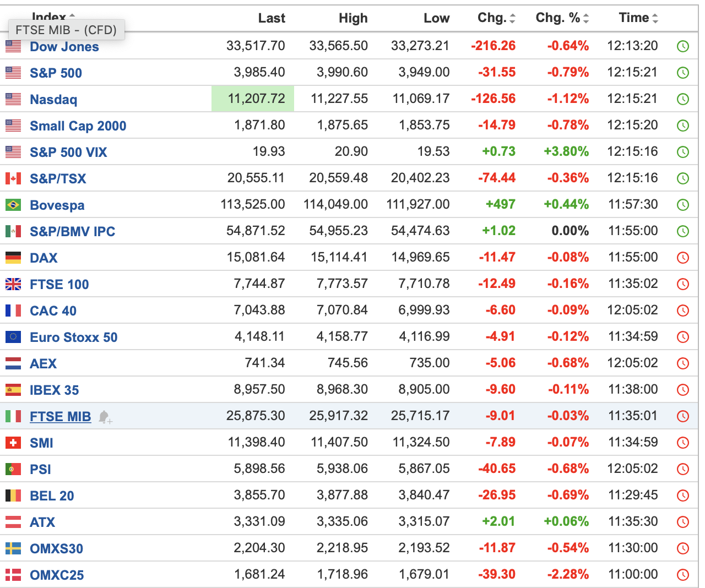Open the IBEX 35 index link
This screenshot has height=588, width=705.
pyautogui.click(x=54, y=390)
